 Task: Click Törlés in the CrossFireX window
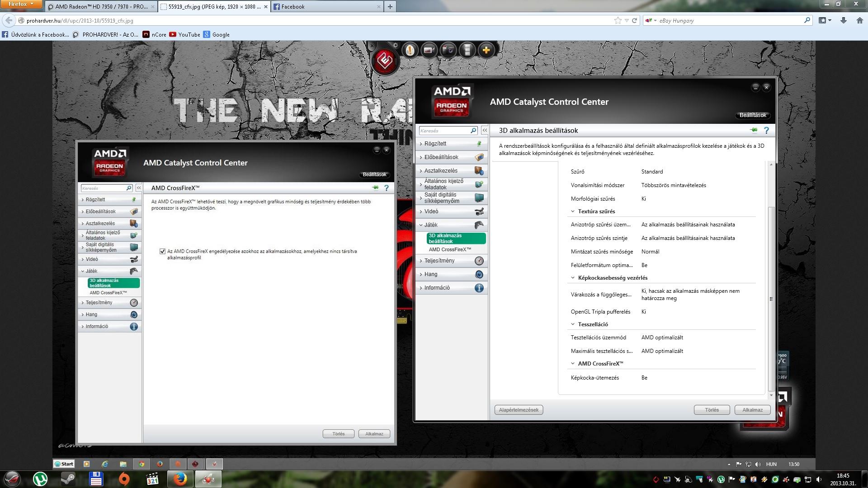click(338, 434)
